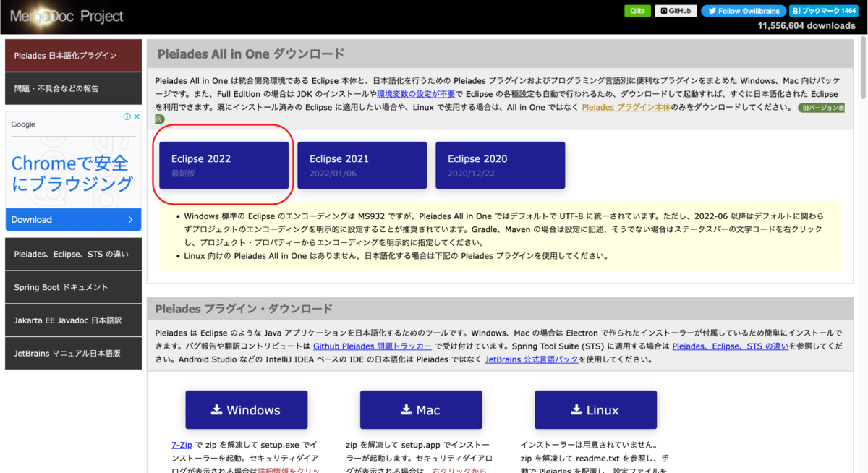Click the download icon on Mac button

point(406,409)
